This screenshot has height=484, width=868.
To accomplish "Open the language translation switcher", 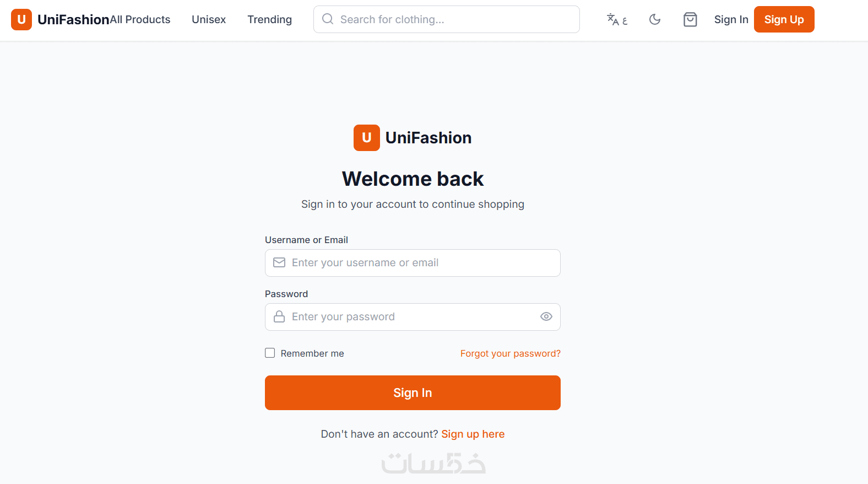I will click(x=617, y=20).
